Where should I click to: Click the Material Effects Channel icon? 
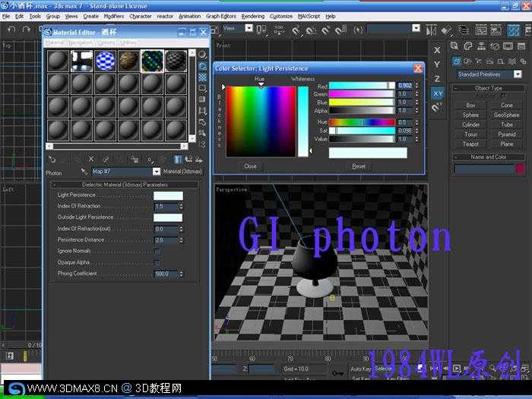click(149, 159)
